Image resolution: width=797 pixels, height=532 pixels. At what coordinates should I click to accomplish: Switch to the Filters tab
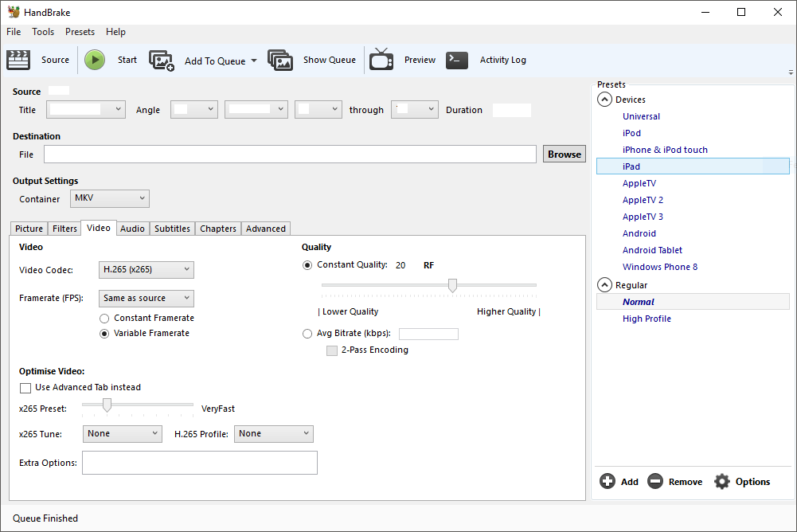64,229
